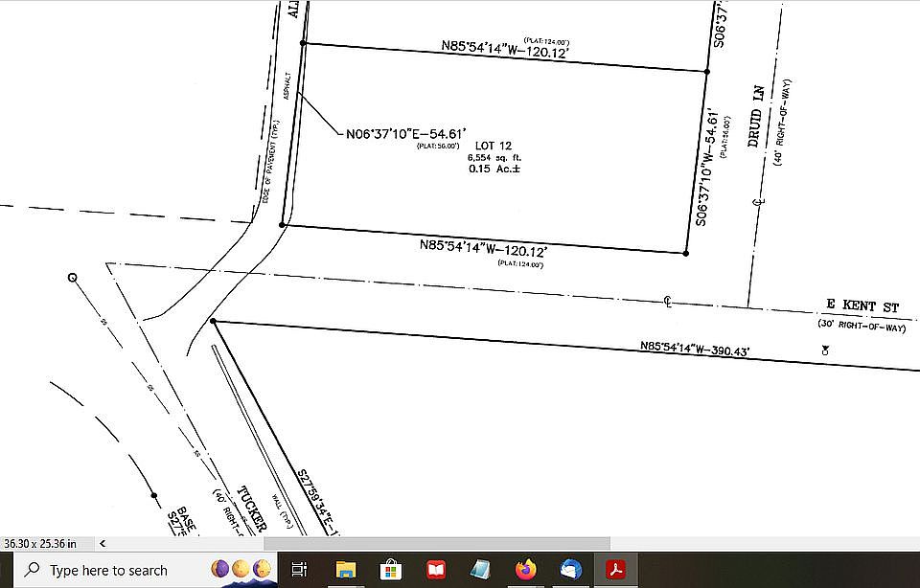Click the ASPHALT label

click(287, 85)
